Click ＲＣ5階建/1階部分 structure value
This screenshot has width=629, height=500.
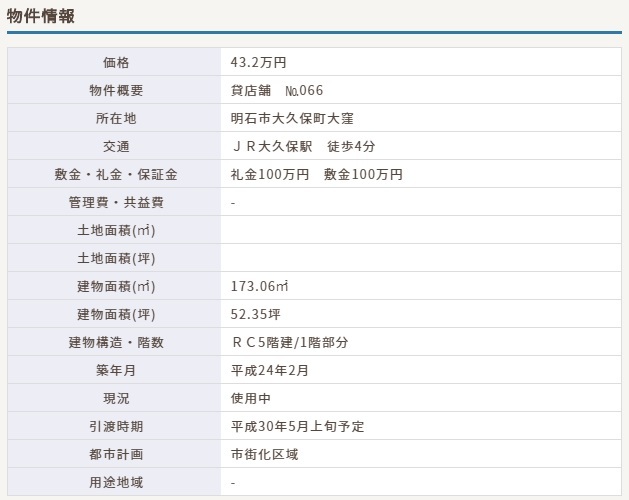tap(290, 343)
